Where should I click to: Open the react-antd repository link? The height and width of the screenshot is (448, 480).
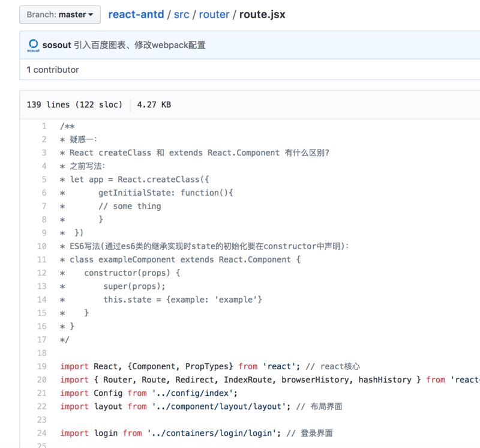pos(136,14)
